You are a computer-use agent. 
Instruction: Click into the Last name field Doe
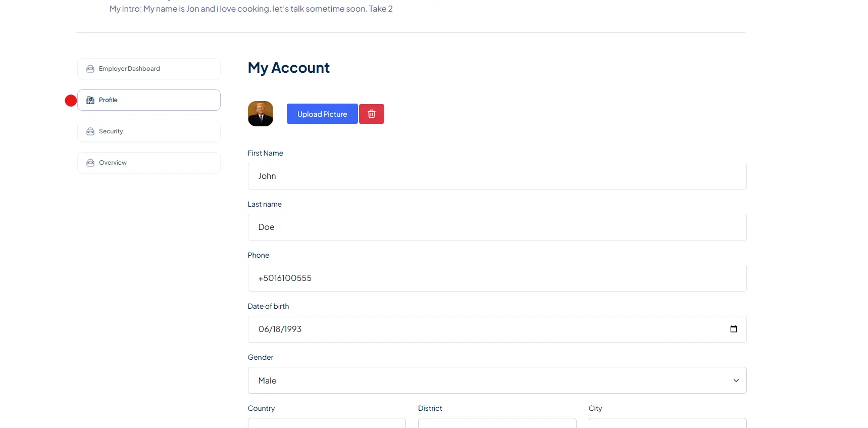[x=497, y=227]
